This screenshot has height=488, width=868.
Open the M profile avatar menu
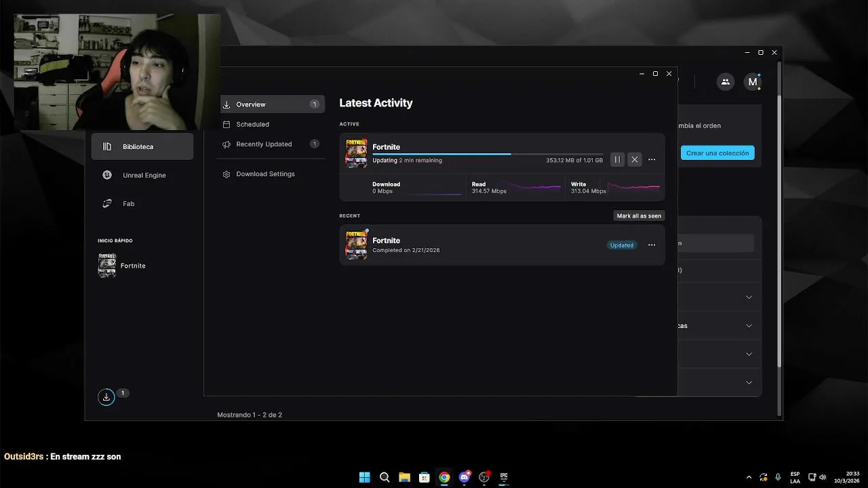(753, 82)
